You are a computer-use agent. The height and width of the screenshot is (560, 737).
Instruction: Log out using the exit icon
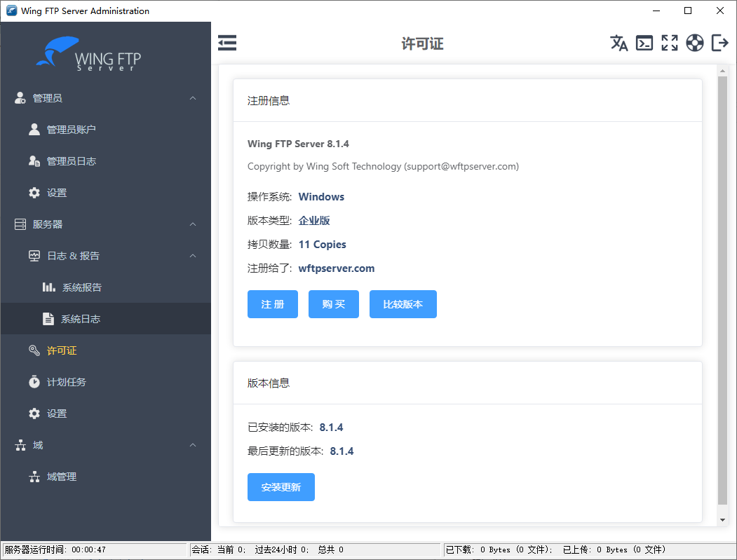click(x=719, y=43)
